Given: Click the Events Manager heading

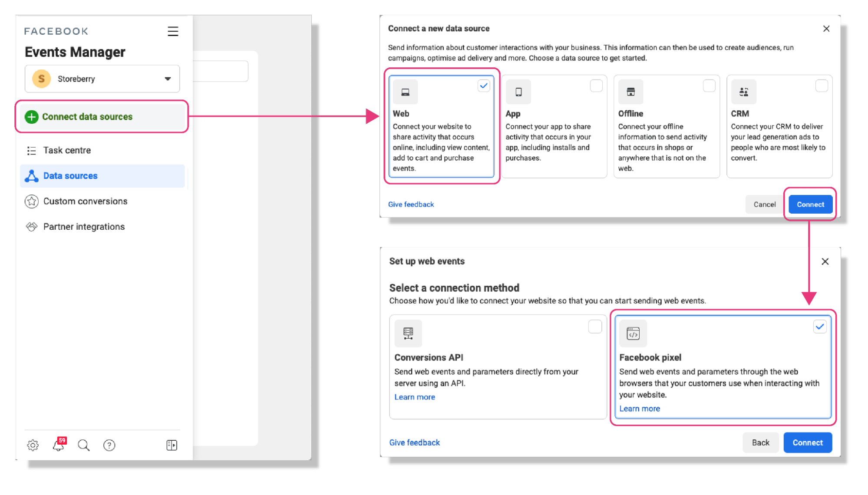Looking at the screenshot, I should click(x=75, y=52).
